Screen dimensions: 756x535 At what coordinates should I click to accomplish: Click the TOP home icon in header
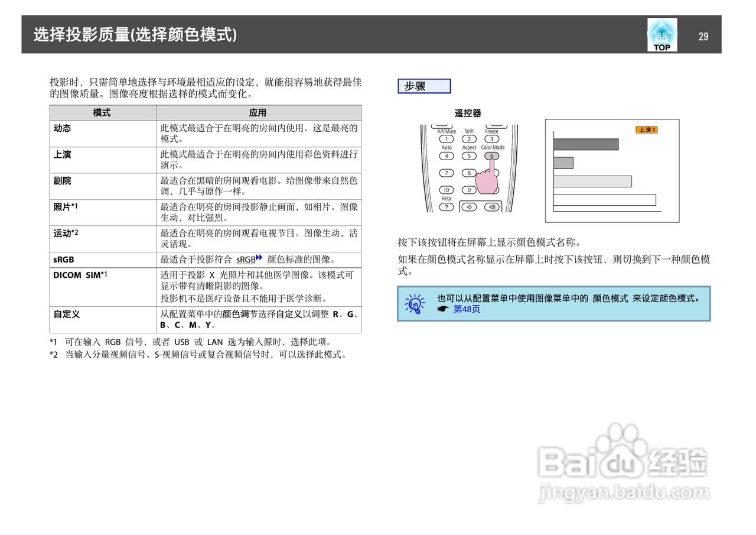pyautogui.click(x=661, y=34)
